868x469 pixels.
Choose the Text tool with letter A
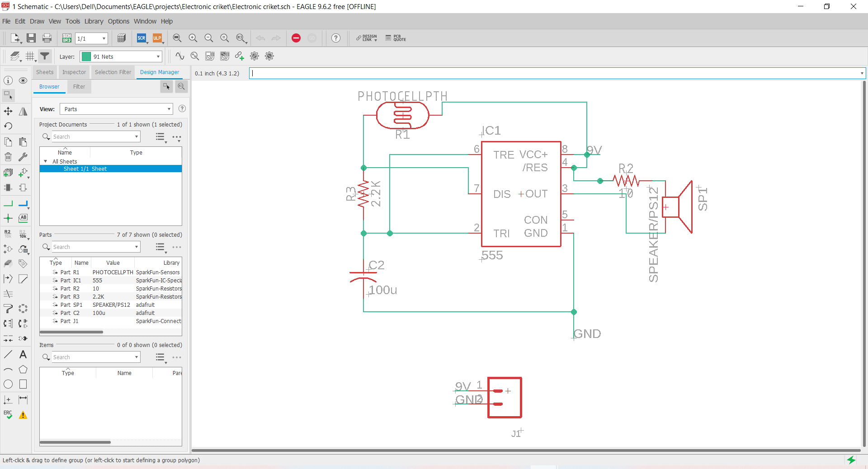23,355
